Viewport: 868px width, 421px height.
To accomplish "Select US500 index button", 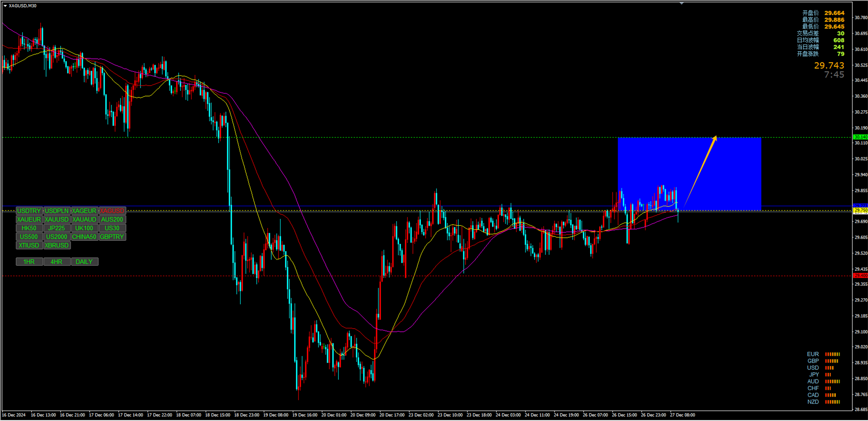I will pos(29,237).
